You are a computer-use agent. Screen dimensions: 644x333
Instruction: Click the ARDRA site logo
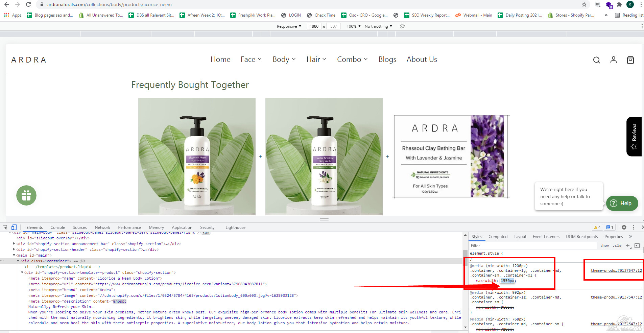(29, 60)
